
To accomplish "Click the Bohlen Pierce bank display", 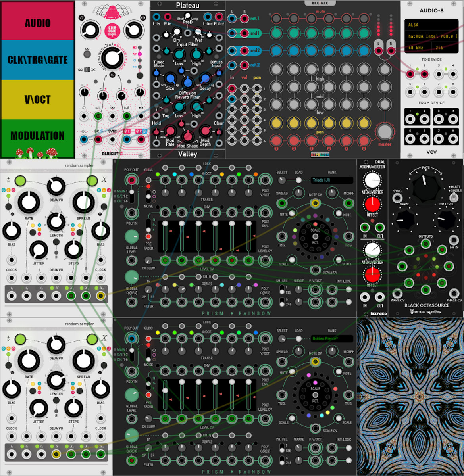I will click(x=332, y=339).
